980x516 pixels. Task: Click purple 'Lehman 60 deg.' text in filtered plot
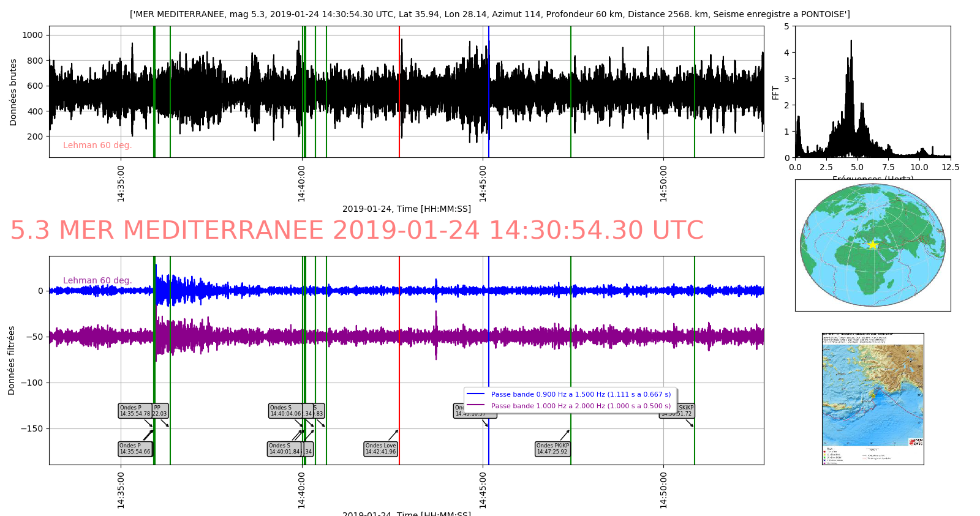[x=97, y=280]
